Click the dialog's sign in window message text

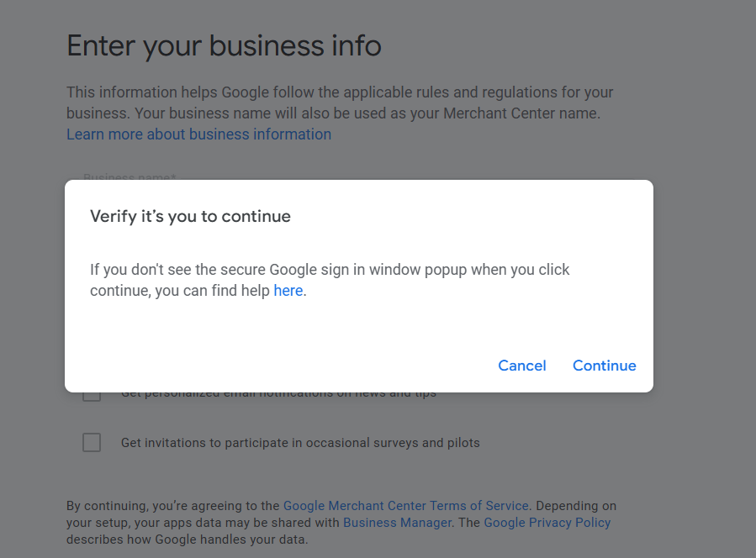tap(330, 280)
